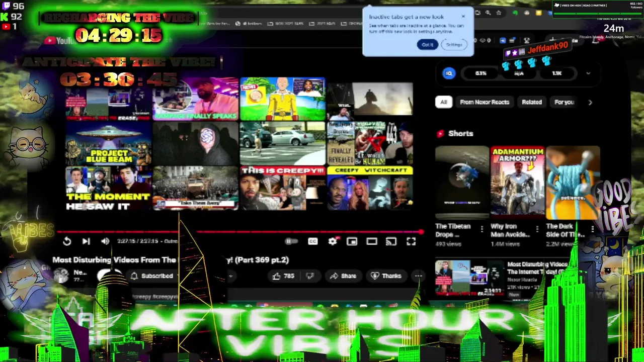Select From Nexor Reacts chip

[485, 102]
